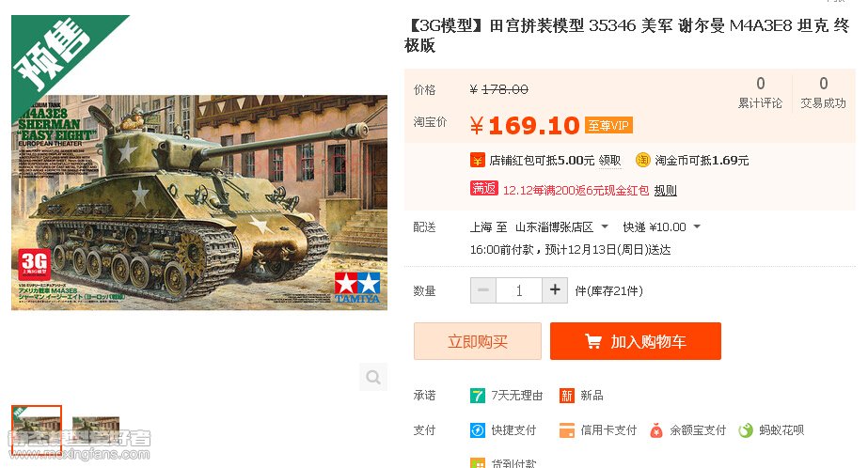Screen dimensions: 868x468
Task: Click the Taojinbi gold coin icon
Action: pyautogui.click(x=642, y=160)
